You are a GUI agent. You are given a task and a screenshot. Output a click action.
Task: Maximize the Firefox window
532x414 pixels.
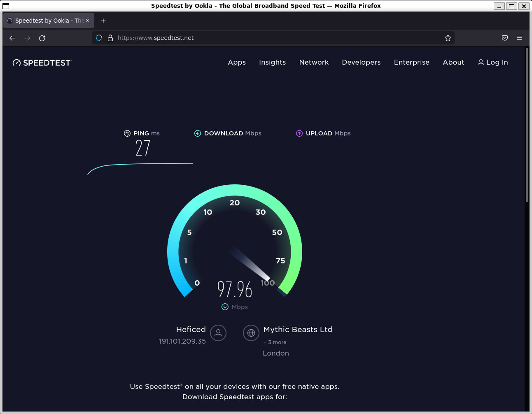pos(511,6)
